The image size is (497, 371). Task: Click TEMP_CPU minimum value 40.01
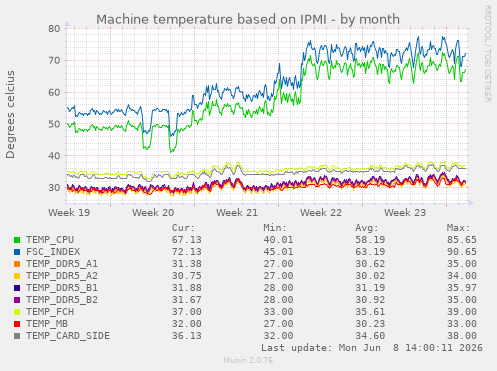tap(278, 240)
